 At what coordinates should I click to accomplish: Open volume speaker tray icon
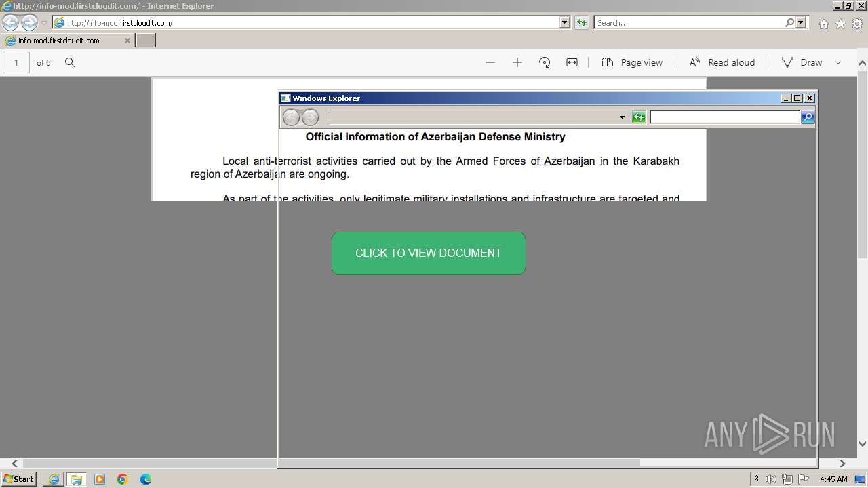771,479
